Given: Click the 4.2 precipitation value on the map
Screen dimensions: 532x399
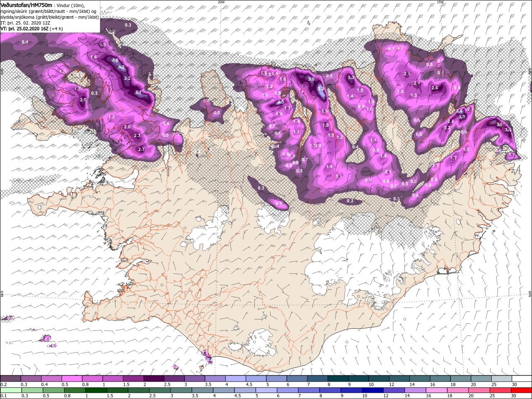Looking at the screenshot, I should [121, 67].
